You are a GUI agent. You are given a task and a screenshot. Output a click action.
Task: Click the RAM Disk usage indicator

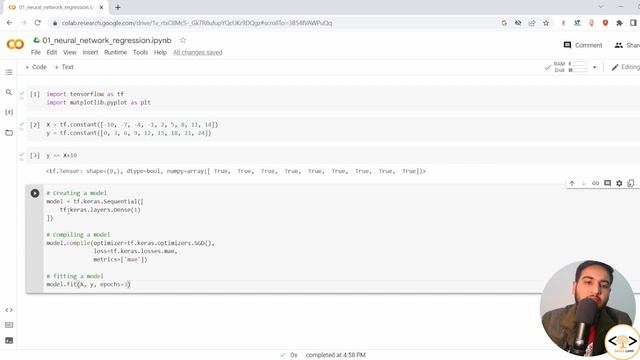[570, 67]
